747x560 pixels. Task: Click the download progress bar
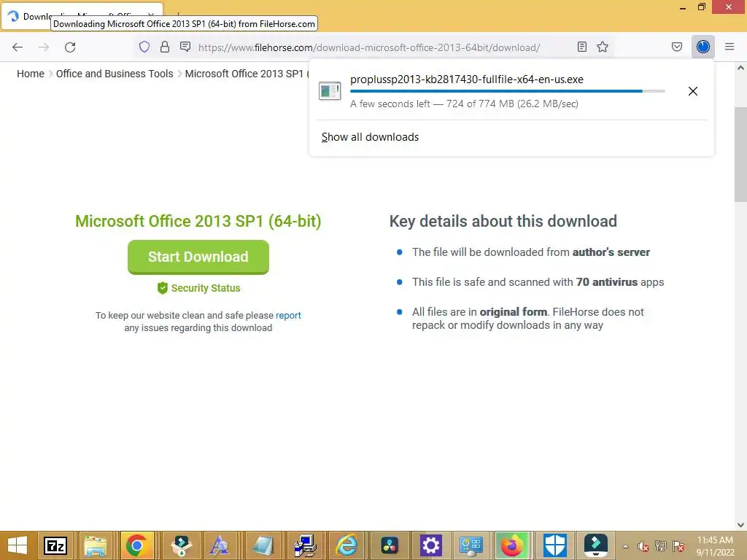click(508, 91)
